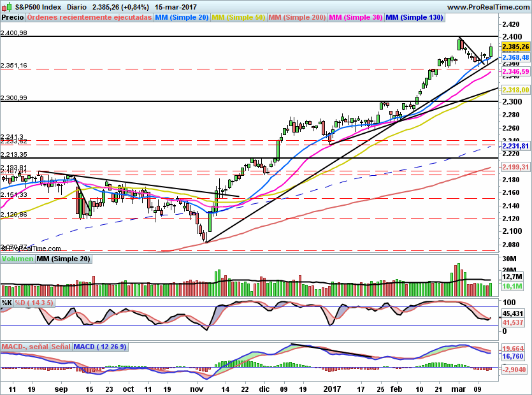Screen dimensions: 532x395
Task: Click the dark blue price tag 2.231,81
Action: tap(515, 146)
